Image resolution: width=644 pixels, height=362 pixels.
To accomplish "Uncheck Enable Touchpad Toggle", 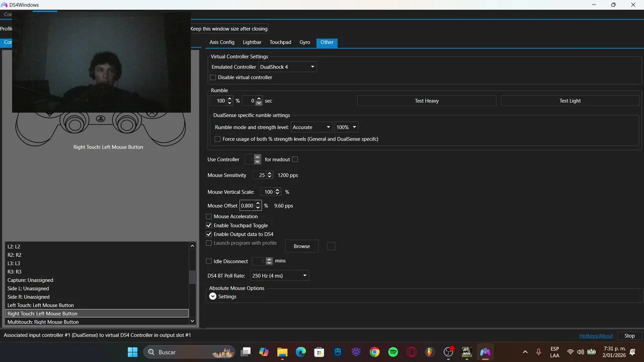I will point(209,226).
